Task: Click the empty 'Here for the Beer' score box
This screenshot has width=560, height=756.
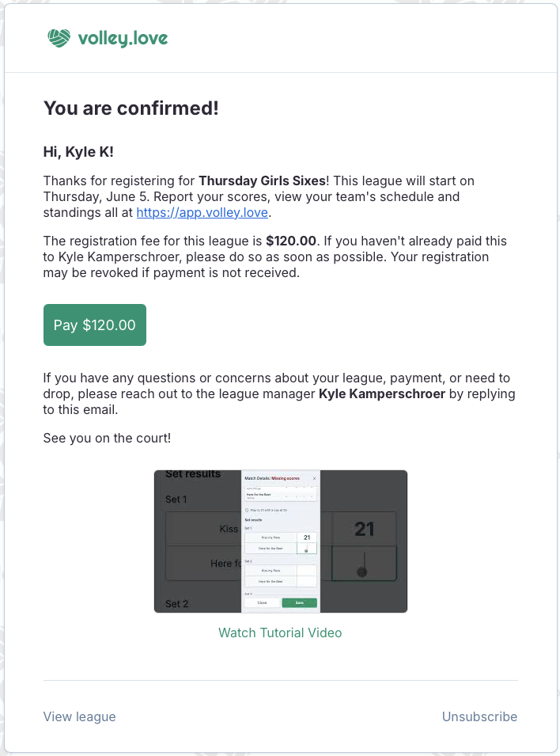Action: pos(306,549)
